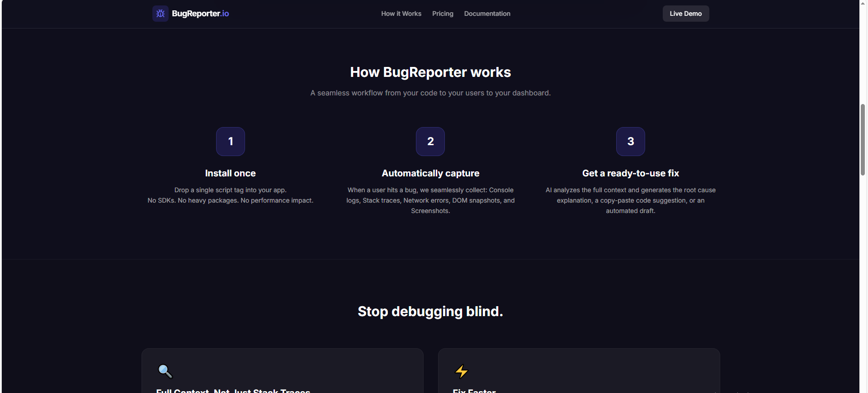Screen dimensions: 868x393
Task: Click the magnifying glass feature icon
Action: (165, 371)
